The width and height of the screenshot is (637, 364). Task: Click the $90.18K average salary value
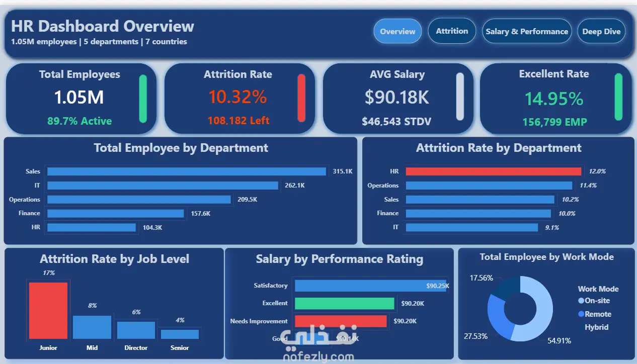(397, 97)
